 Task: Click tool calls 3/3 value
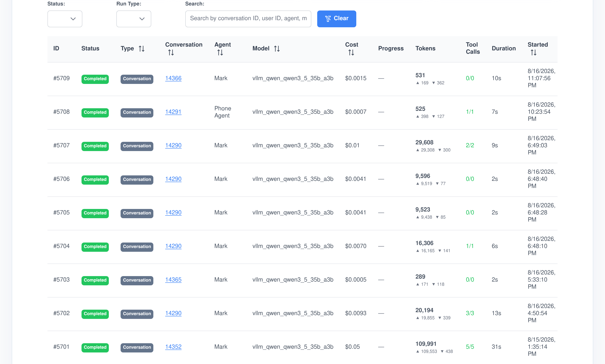(470, 313)
